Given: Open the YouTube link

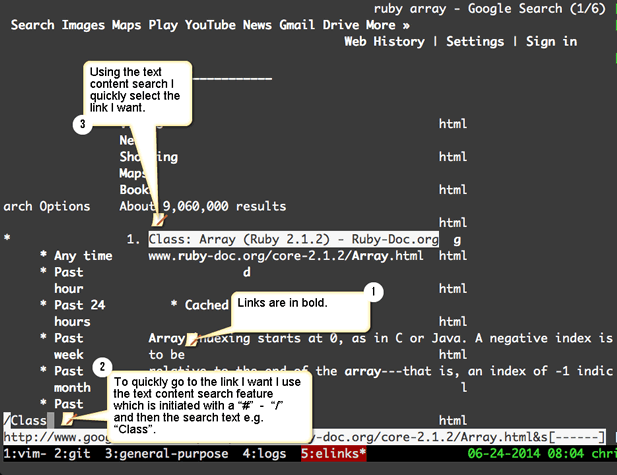Looking at the screenshot, I should click(210, 25).
